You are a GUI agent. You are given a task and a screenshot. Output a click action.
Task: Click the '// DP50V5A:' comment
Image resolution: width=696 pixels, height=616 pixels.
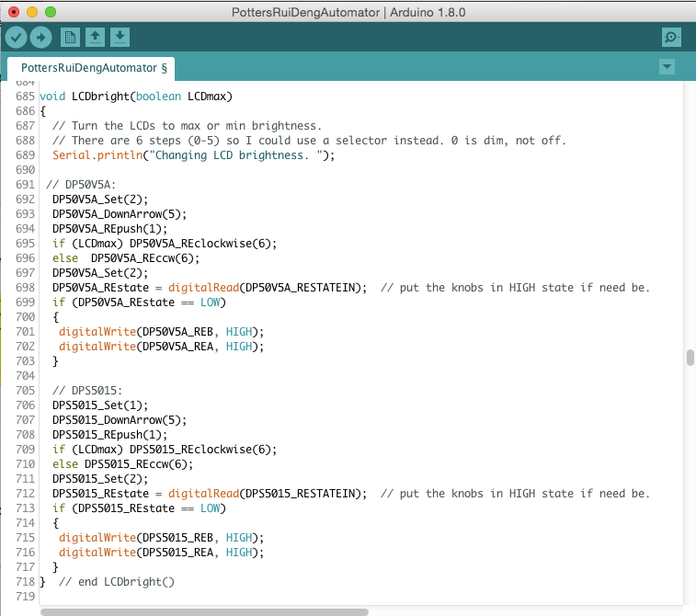point(81,184)
